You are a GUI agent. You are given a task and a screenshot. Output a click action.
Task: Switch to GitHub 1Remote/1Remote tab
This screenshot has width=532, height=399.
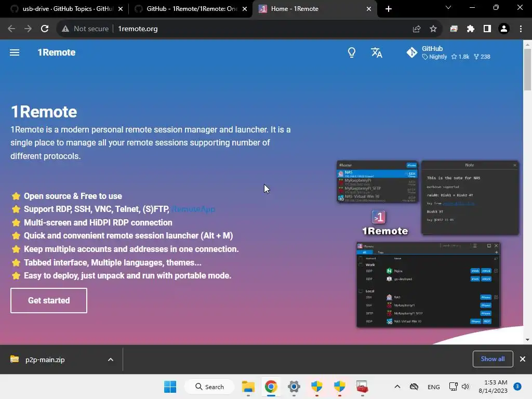click(191, 9)
